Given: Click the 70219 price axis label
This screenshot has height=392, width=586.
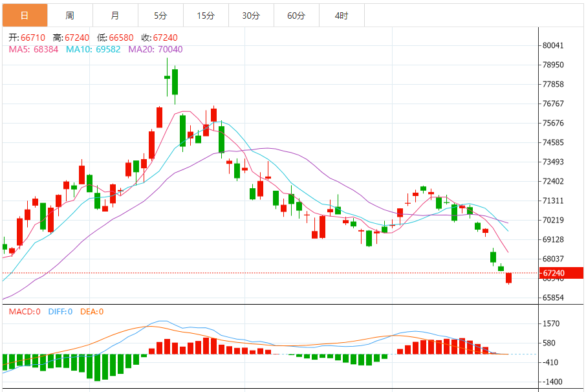Looking at the screenshot, I should 553,221.
